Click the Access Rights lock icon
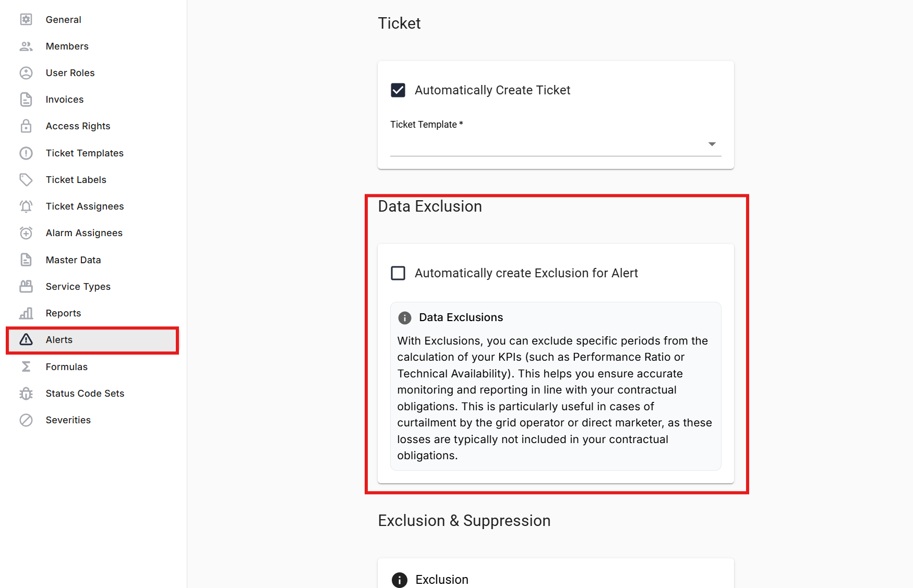The height and width of the screenshot is (588, 913). point(26,126)
